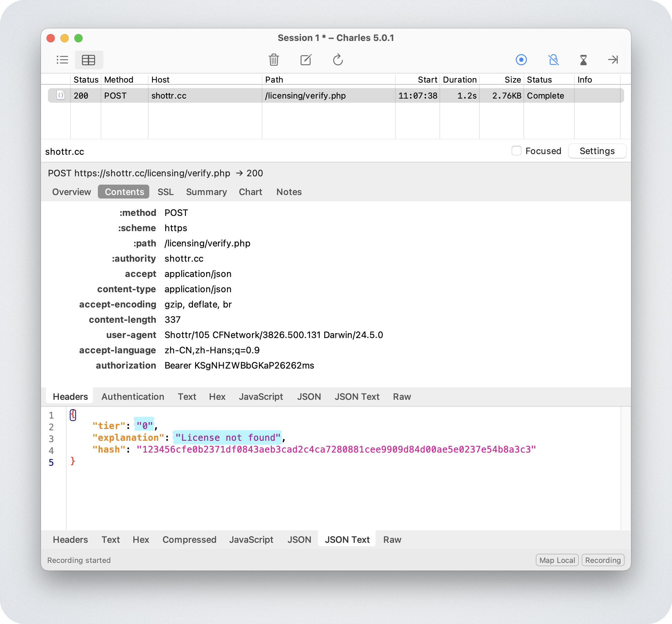Open request Raw tab above the body
Viewport: 672px width, 624px height.
coord(402,397)
